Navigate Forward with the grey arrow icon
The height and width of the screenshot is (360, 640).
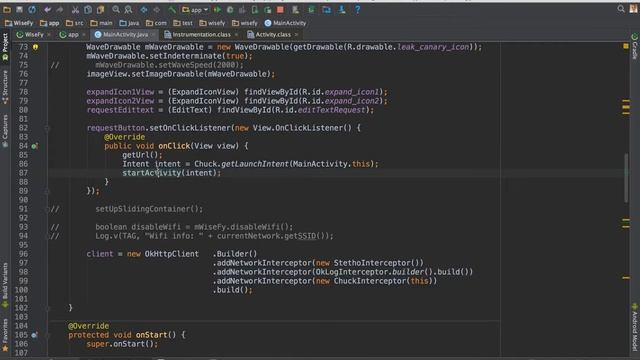click(157, 9)
